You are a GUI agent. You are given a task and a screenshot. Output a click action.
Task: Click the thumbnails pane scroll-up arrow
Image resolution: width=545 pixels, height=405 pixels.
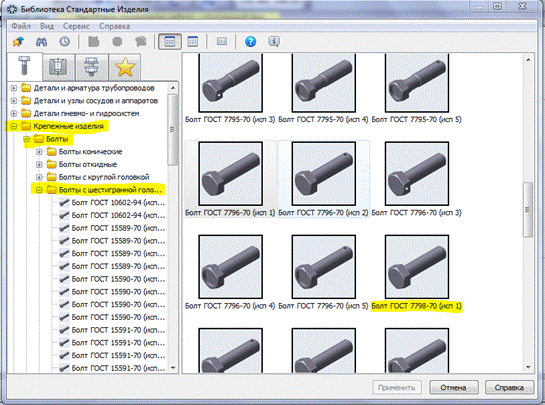528,60
